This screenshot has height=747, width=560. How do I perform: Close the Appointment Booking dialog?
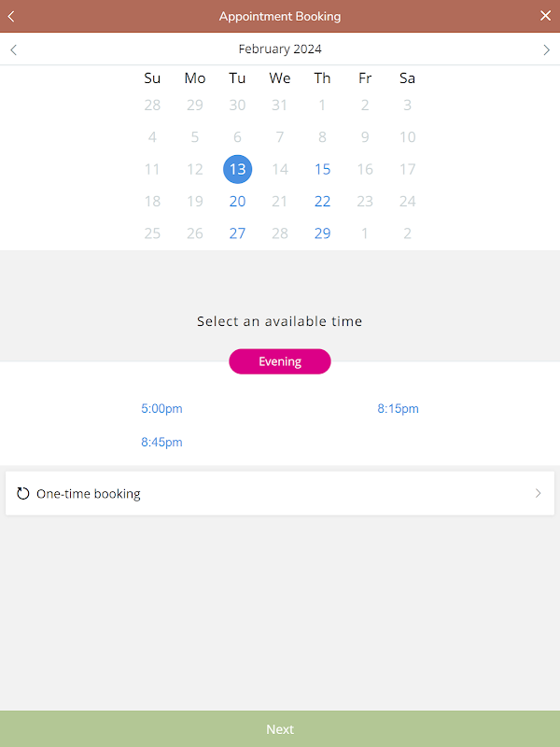[546, 16]
